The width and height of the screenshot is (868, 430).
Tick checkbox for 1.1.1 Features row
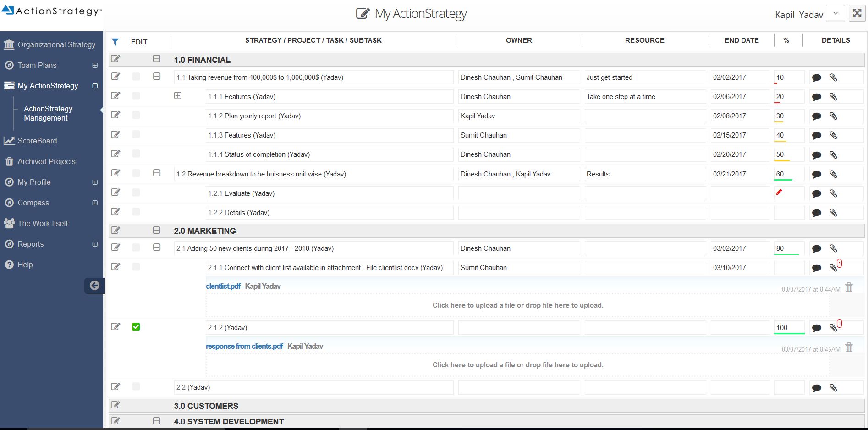(136, 96)
